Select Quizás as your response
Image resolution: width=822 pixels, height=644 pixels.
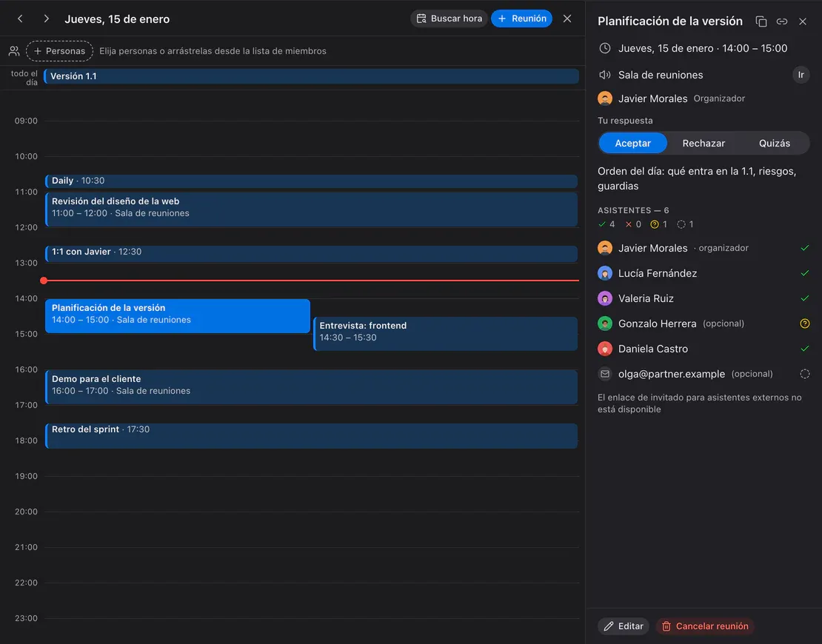click(775, 143)
